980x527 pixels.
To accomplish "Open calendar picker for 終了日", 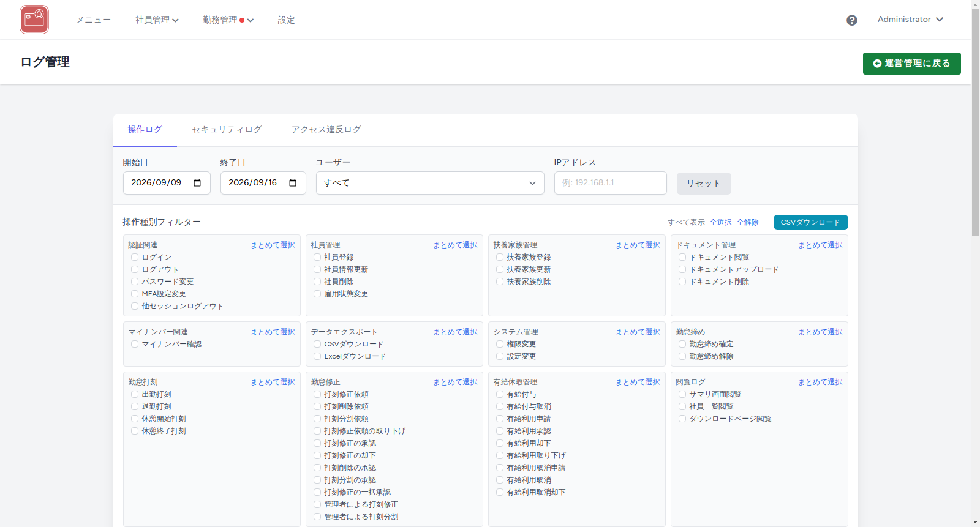I will tap(293, 183).
